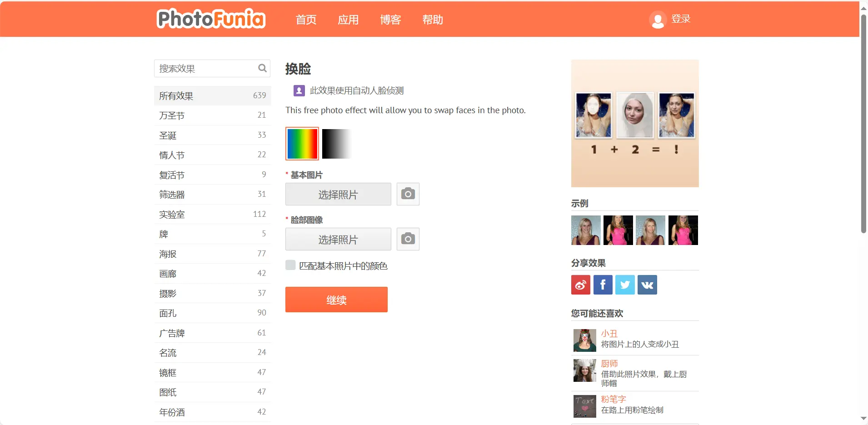The width and height of the screenshot is (868, 425).
Task: Select the black-and-white gradient swatch
Action: 337,144
